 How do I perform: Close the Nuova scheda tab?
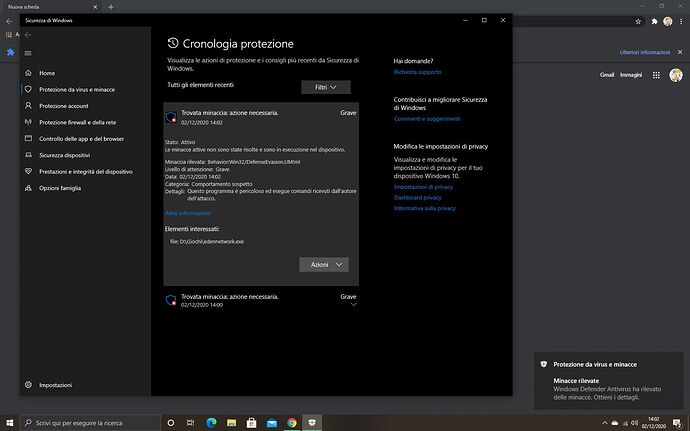tap(95, 7)
